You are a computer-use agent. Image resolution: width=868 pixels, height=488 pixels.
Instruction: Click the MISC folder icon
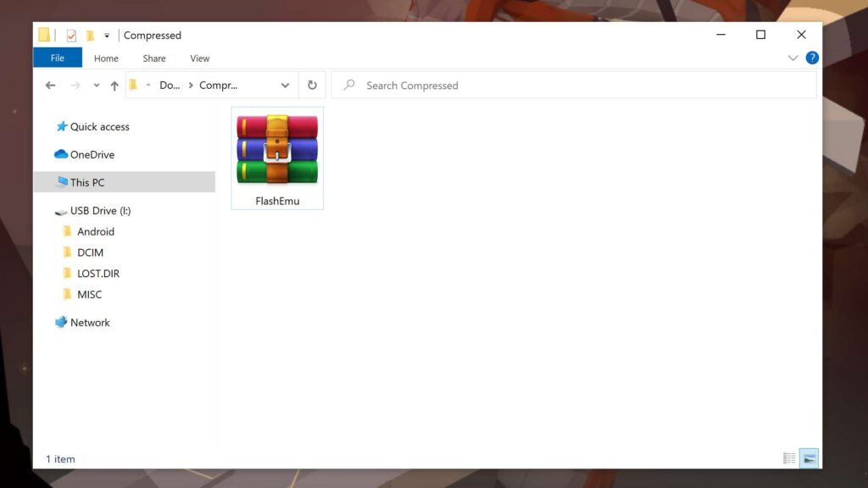pos(68,294)
